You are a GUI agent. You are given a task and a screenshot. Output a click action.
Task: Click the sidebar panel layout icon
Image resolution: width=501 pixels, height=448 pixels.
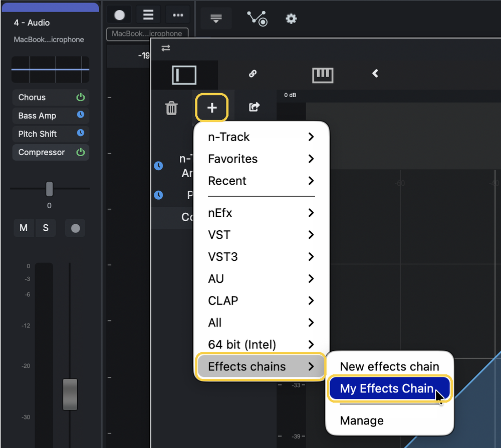(x=184, y=75)
